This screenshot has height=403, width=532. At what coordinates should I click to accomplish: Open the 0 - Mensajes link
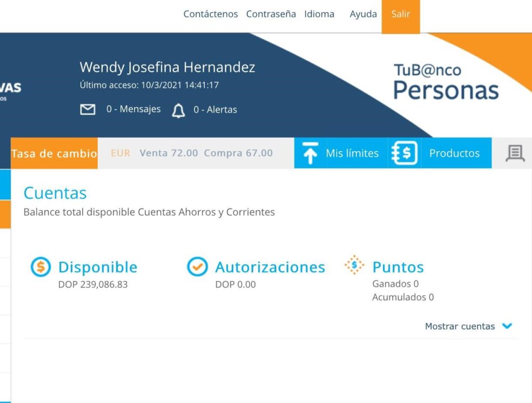pyautogui.click(x=134, y=109)
